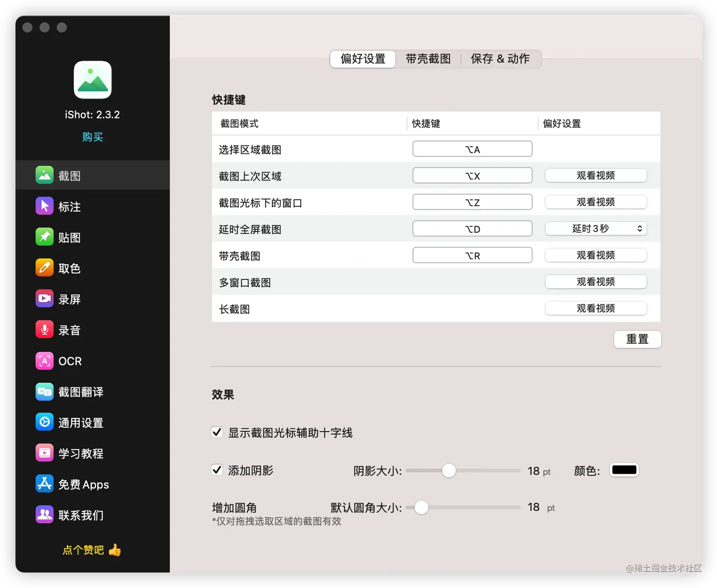Toggle 显示截图光标辅助十字线 checkbox
Screen dimensions: 717x588
point(217,432)
